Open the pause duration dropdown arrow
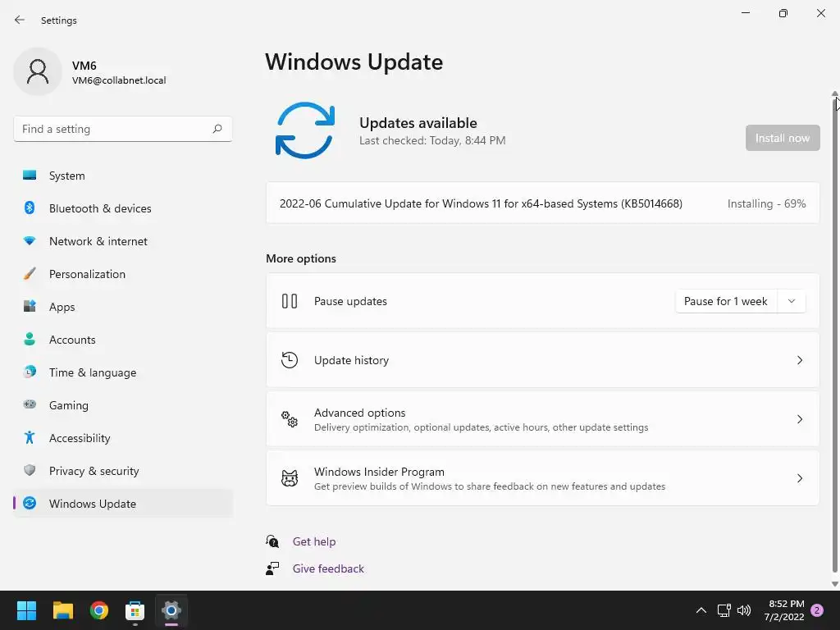The width and height of the screenshot is (840, 630). (792, 301)
